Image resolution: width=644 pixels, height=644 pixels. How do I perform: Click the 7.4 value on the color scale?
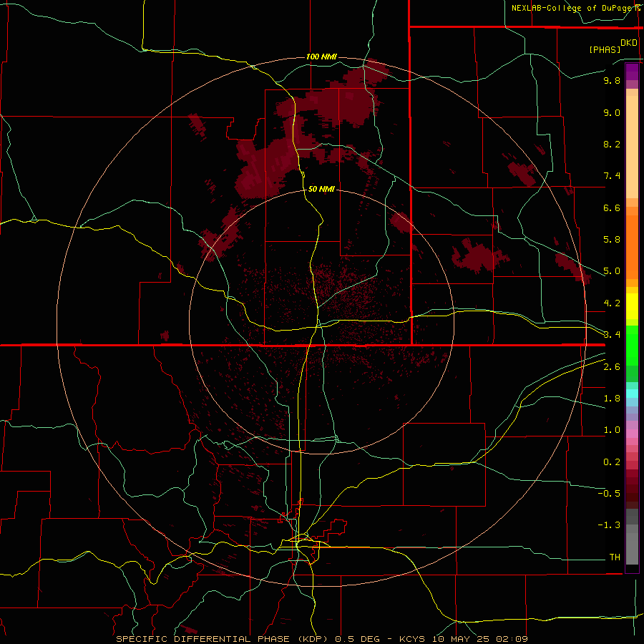click(612, 176)
